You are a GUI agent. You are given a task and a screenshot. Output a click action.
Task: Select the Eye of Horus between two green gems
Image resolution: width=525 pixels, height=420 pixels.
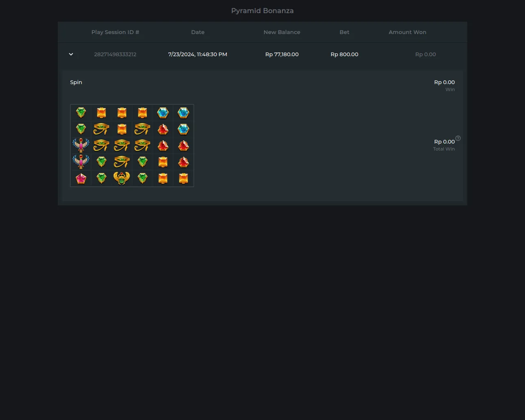122,162
